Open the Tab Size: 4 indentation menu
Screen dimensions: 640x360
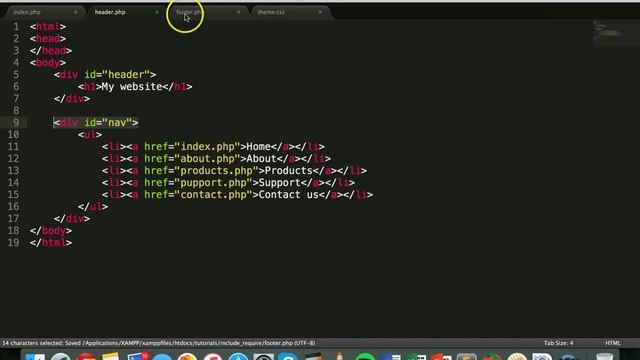pyautogui.click(x=558, y=343)
